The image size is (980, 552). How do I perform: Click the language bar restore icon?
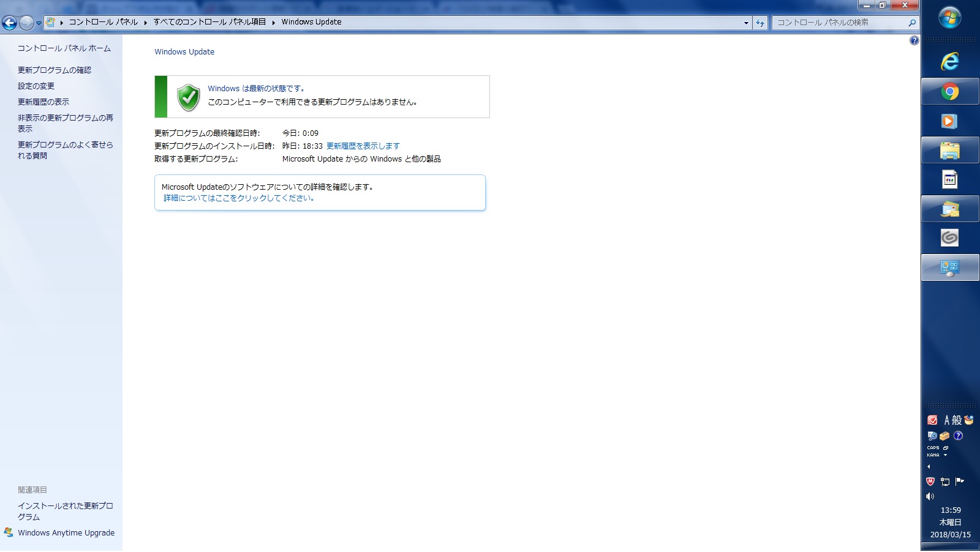[x=946, y=448]
